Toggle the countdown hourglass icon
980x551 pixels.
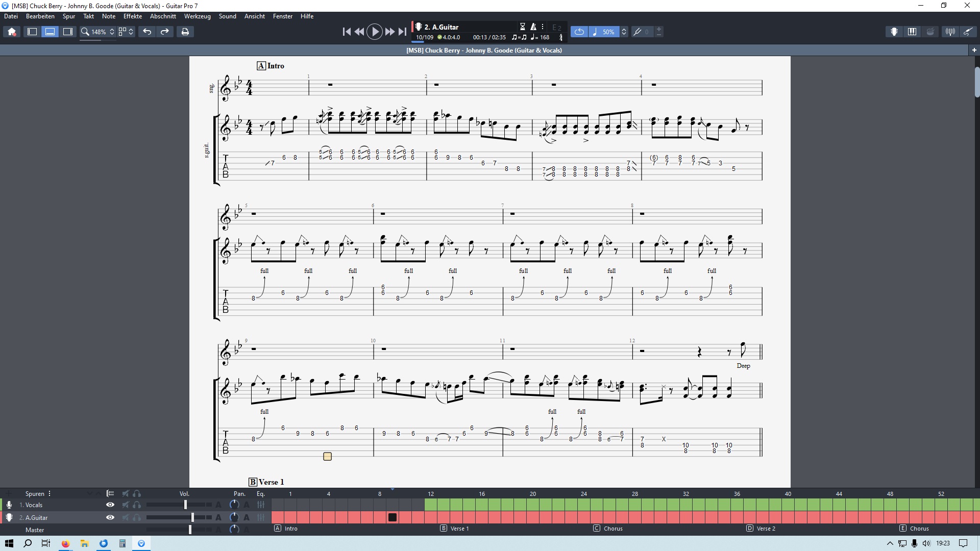pos(522,27)
